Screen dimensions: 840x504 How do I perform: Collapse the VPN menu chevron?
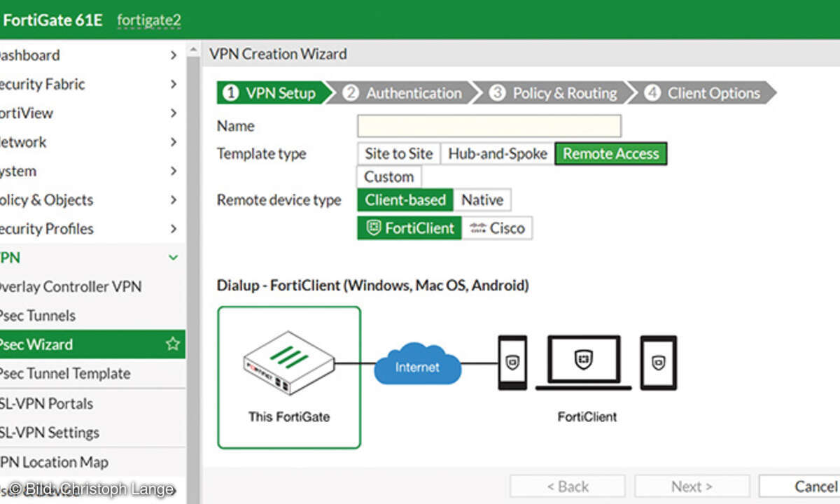[x=174, y=258]
